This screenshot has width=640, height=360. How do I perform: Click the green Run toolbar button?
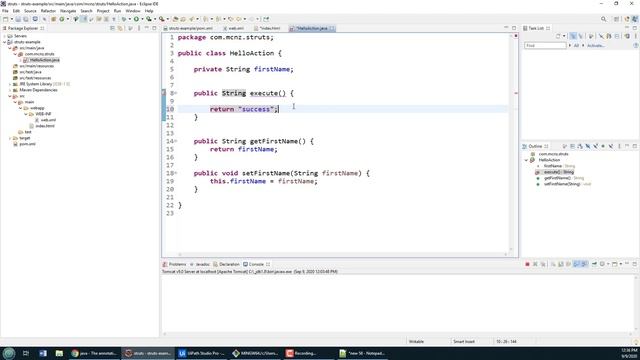136,19
